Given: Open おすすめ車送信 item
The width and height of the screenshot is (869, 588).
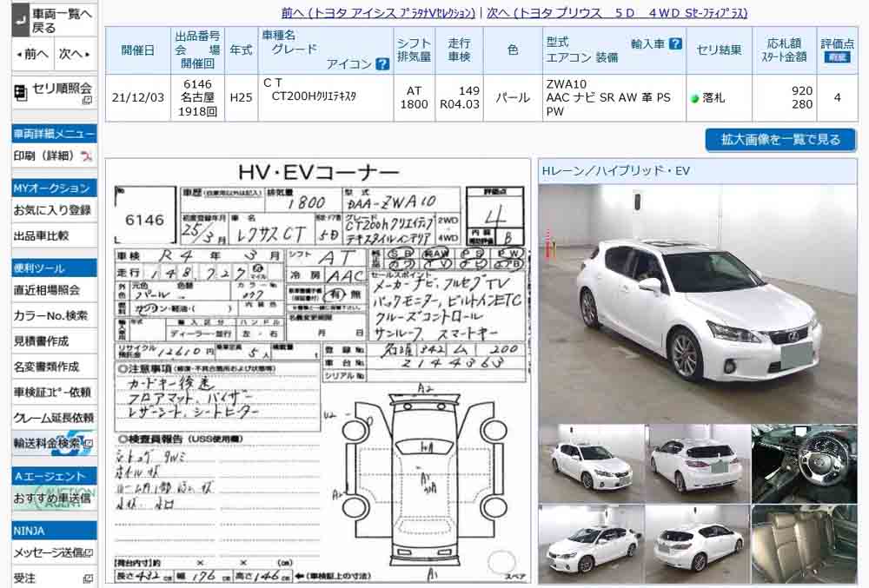Looking at the screenshot, I should pos(54,499).
